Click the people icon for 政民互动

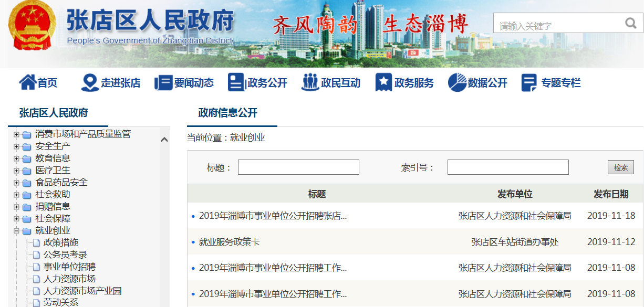tap(310, 82)
